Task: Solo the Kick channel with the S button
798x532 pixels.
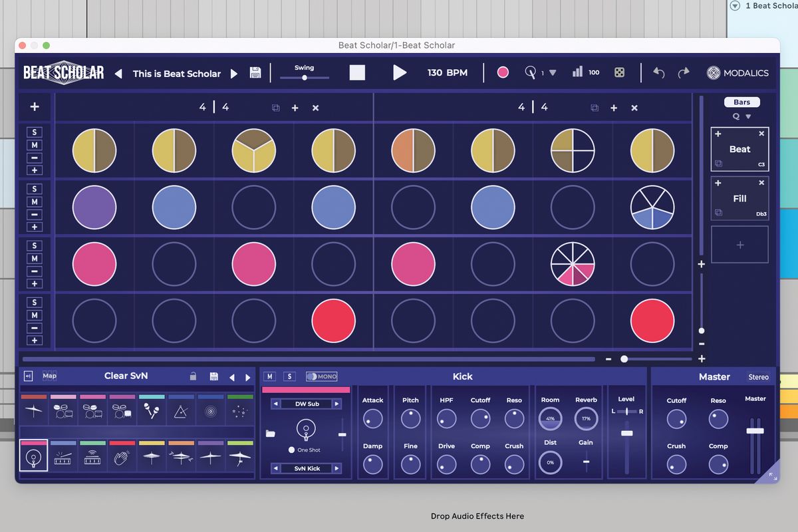Action: (x=289, y=376)
